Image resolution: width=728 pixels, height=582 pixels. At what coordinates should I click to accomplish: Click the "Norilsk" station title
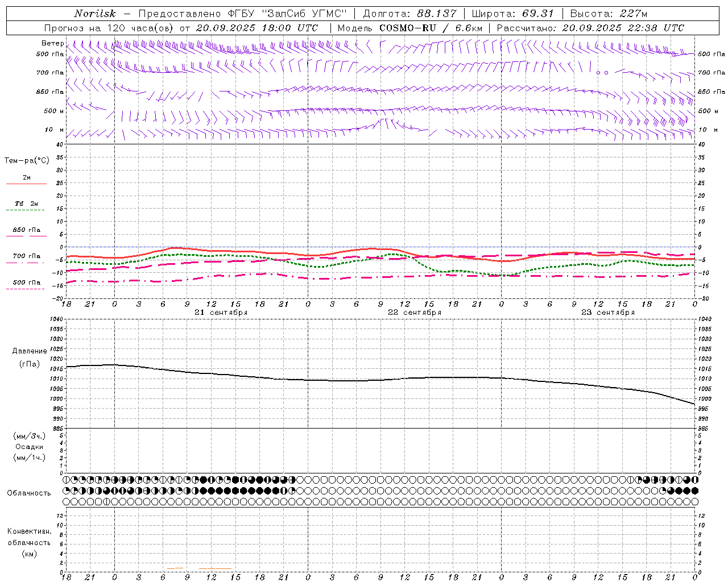(x=95, y=14)
